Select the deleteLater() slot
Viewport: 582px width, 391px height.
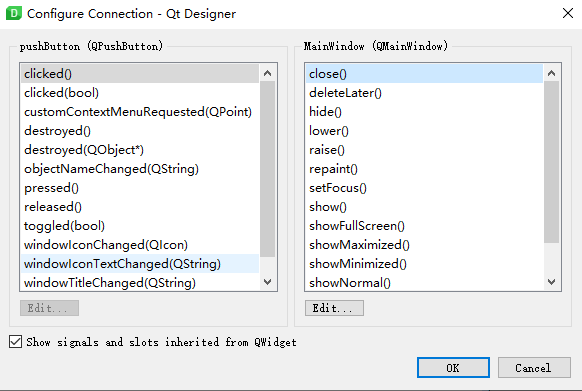(x=424, y=92)
